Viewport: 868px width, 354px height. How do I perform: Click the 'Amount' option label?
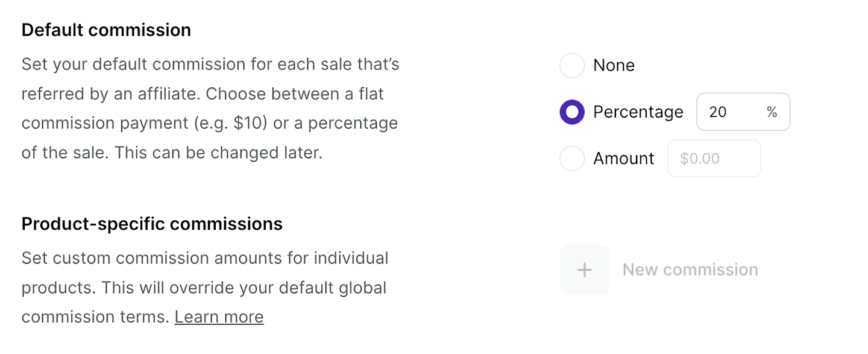pyautogui.click(x=623, y=159)
